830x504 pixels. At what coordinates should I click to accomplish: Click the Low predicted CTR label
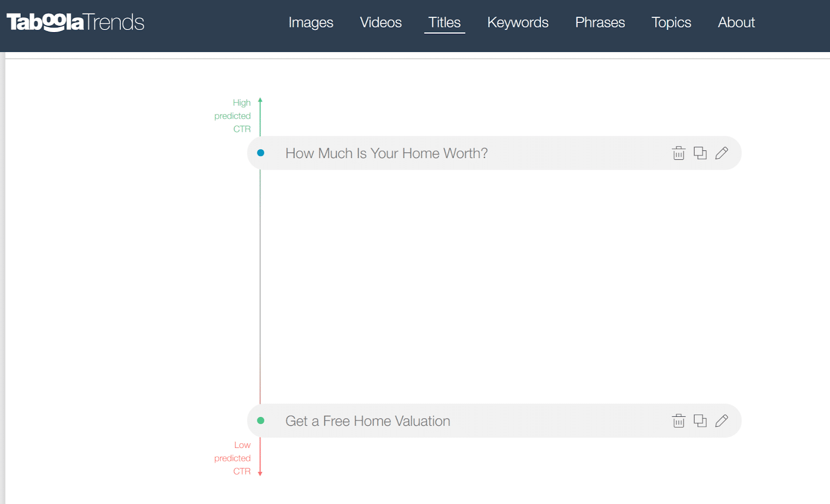(233, 458)
